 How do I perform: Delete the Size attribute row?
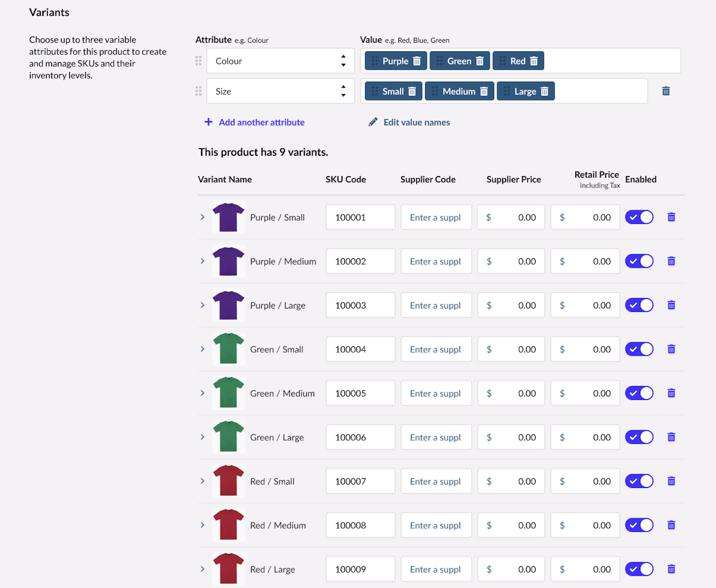(x=666, y=91)
